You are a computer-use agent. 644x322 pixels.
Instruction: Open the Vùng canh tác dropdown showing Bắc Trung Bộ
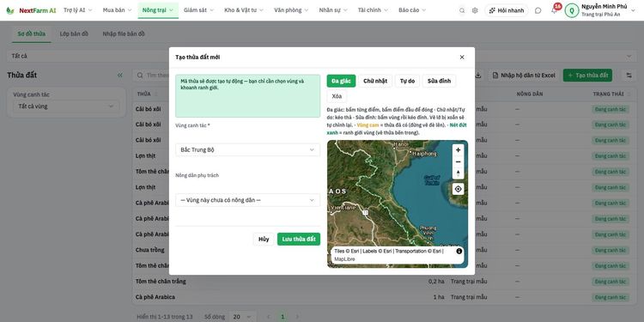[247, 150]
